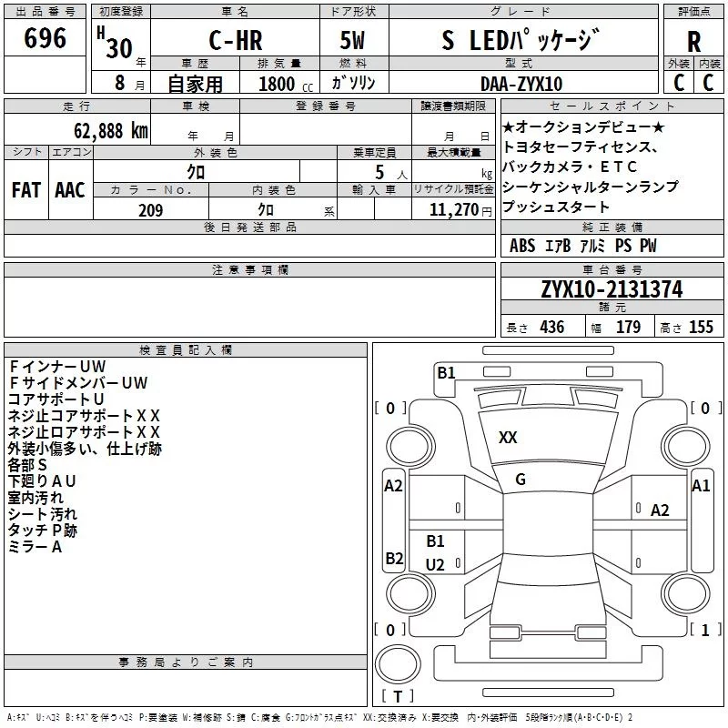728x728 pixels.
Task: Click the lot number 696
Action: click(x=45, y=38)
